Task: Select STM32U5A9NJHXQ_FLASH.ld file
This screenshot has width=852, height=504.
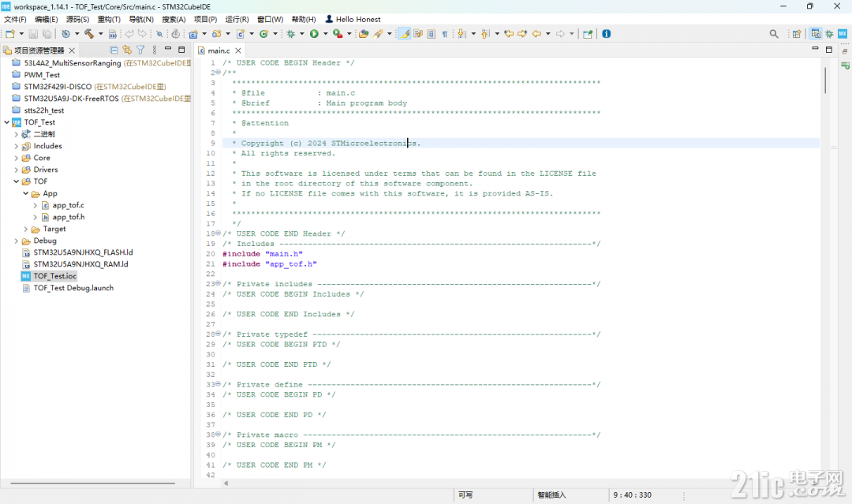Action: [77, 252]
